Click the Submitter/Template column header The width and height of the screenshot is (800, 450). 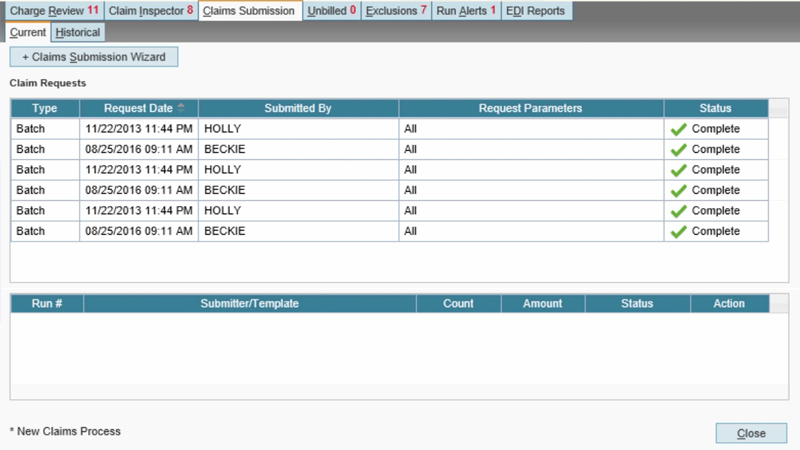pyautogui.click(x=249, y=303)
